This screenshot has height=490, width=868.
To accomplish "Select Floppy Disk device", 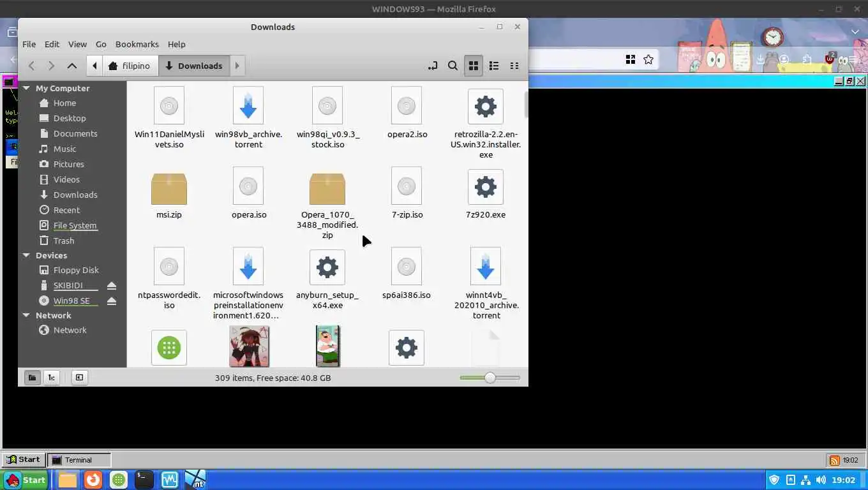I will click(x=76, y=270).
